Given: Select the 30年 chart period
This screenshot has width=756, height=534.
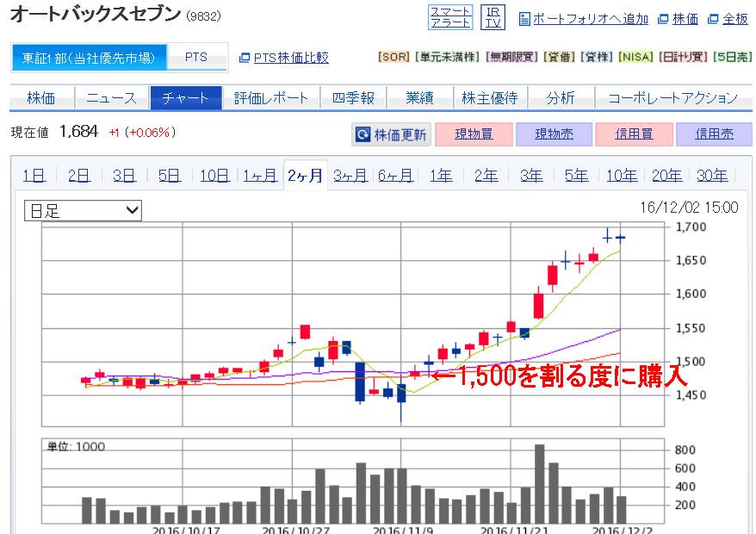Looking at the screenshot, I should 712,176.
